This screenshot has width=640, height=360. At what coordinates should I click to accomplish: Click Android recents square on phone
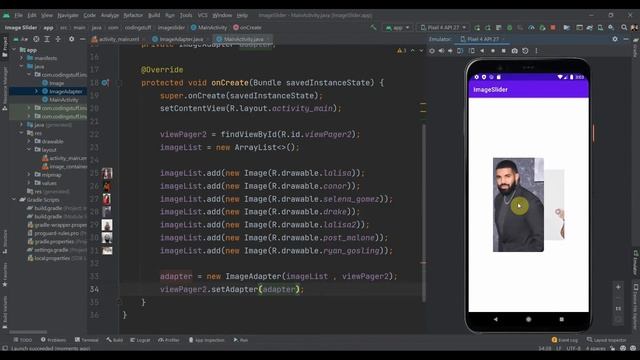[x=562, y=319]
